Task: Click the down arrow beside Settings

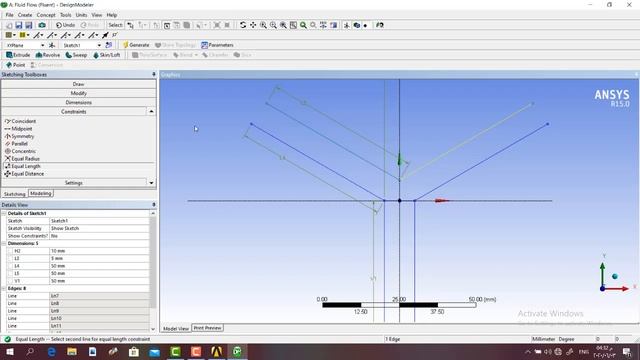Action: click(x=151, y=183)
